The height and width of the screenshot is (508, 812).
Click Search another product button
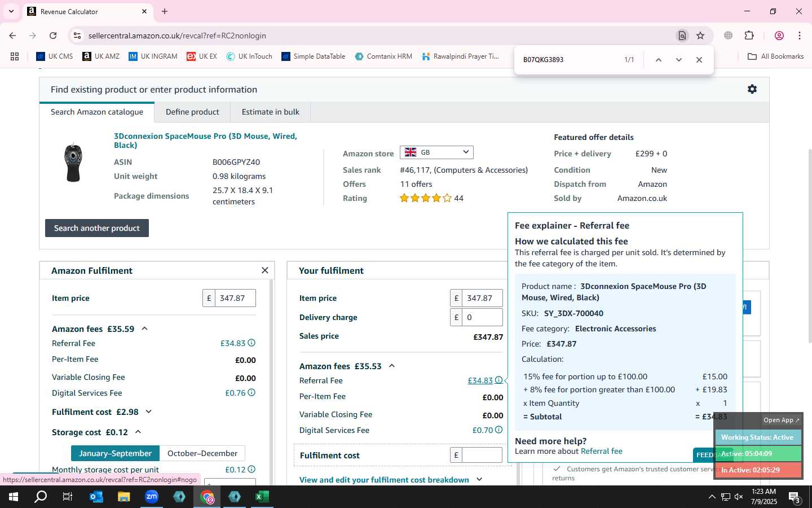point(97,228)
